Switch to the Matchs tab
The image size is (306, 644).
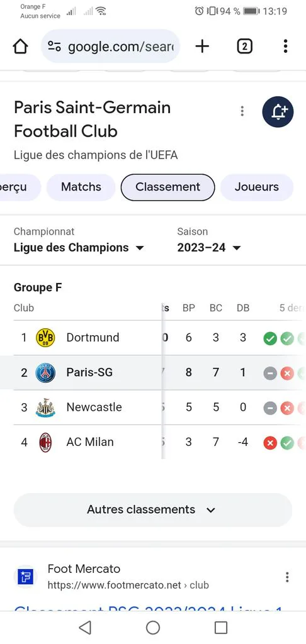point(81,187)
